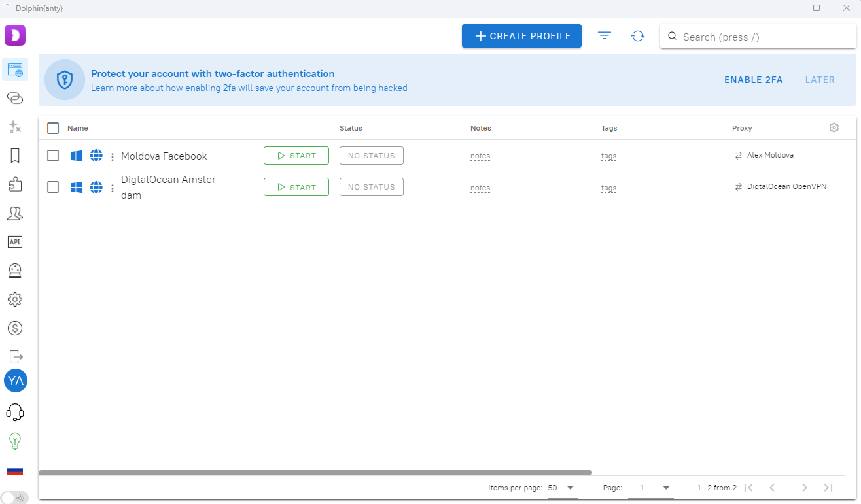Open the users team sidebar icon
This screenshot has height=504, width=861.
pos(15,213)
